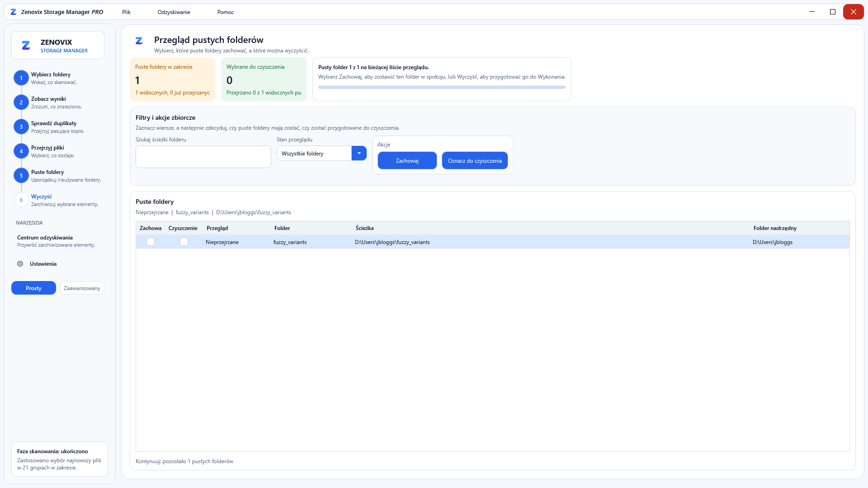868x488 pixels.
Task: Switch to Zaawansowany mode
Action: (x=82, y=288)
